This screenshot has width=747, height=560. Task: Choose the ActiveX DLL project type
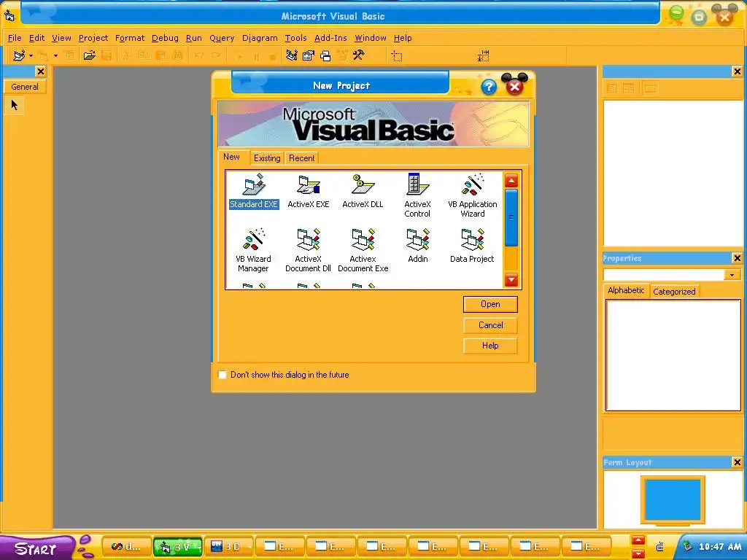tap(363, 192)
